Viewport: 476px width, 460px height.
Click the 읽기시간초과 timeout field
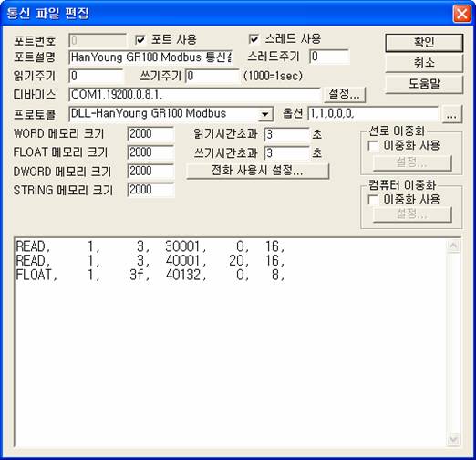point(286,134)
